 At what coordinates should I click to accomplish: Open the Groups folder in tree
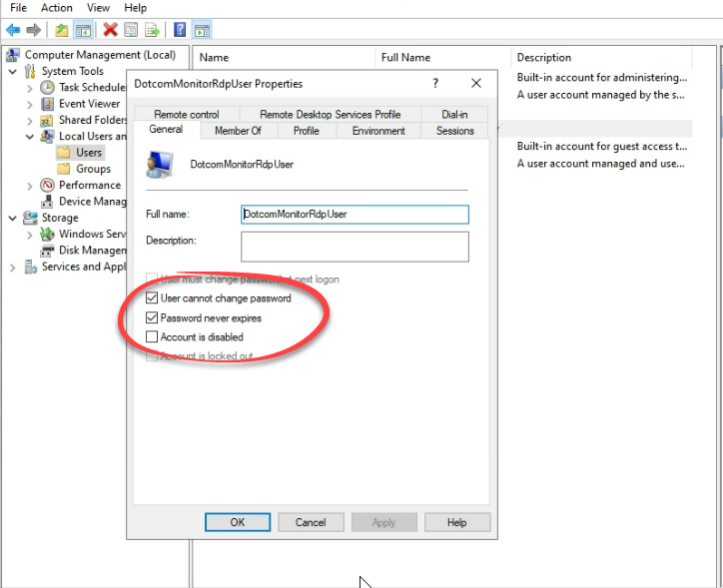tap(93, 169)
